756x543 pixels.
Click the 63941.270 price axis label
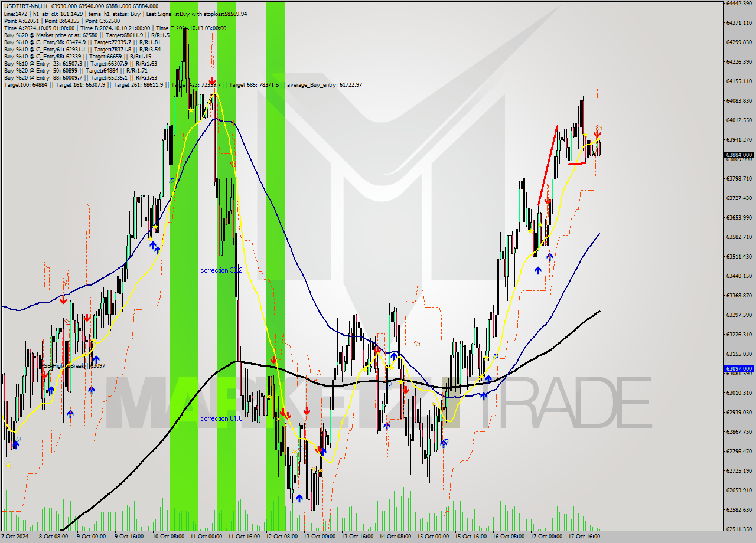point(739,139)
